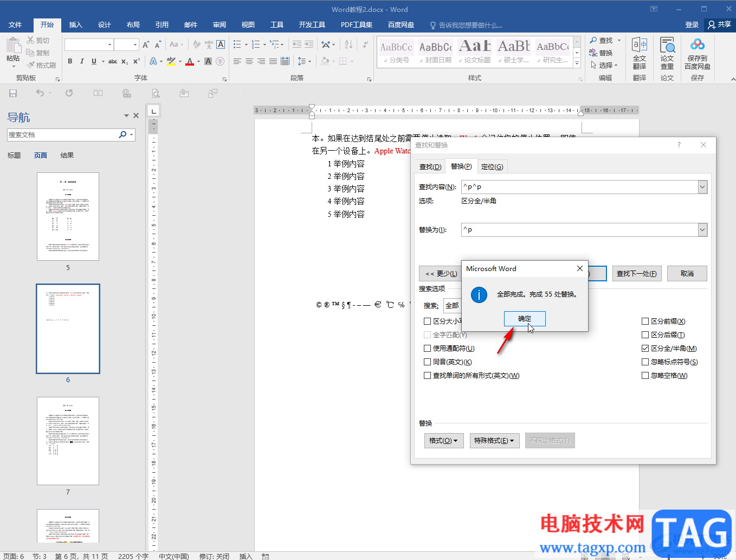Click the Find Next button
Viewport: 736px width, 560px height.
coord(637,273)
